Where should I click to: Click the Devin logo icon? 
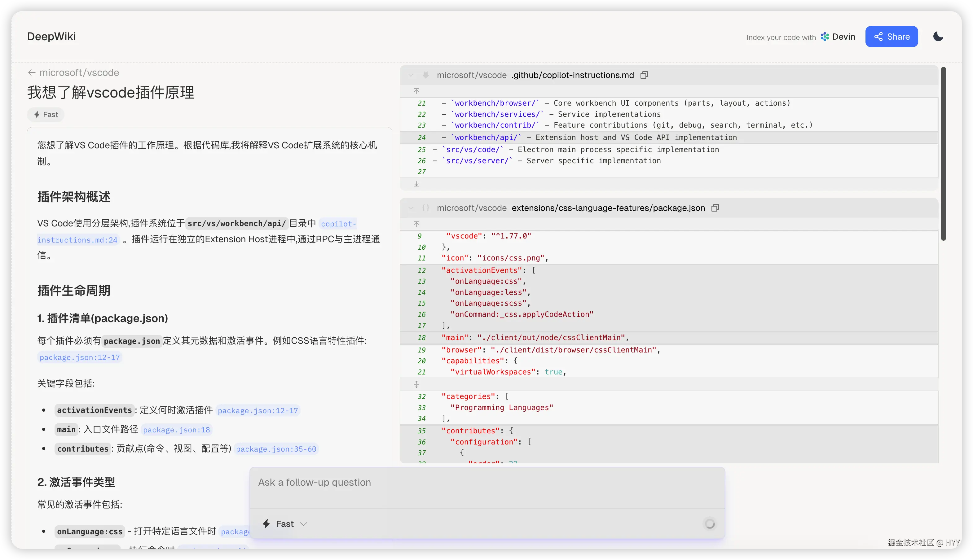[825, 37]
